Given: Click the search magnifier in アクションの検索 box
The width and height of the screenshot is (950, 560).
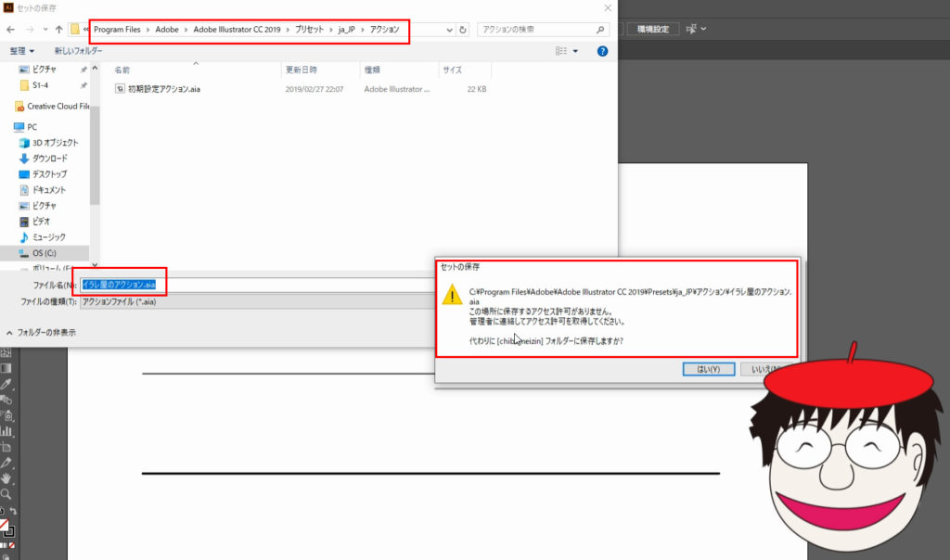Looking at the screenshot, I should pyautogui.click(x=600, y=29).
